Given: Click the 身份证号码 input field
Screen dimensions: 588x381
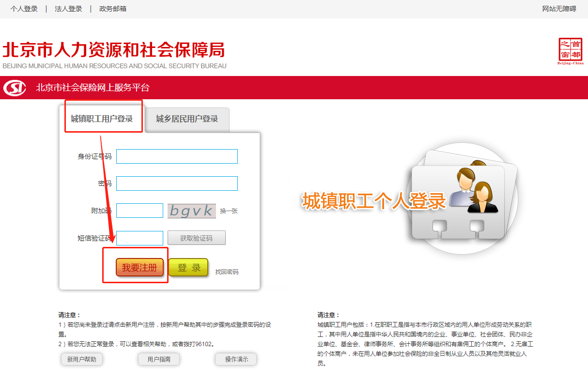Looking at the screenshot, I should [177, 156].
